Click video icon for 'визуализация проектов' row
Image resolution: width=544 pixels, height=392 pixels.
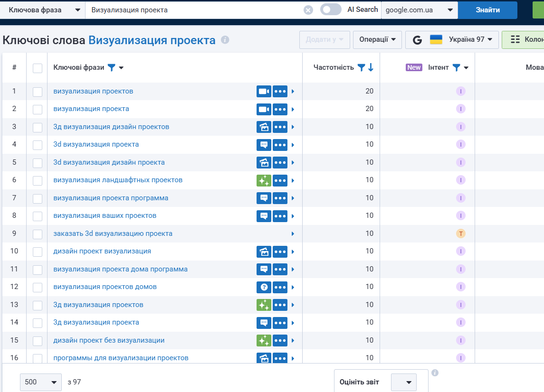(264, 92)
